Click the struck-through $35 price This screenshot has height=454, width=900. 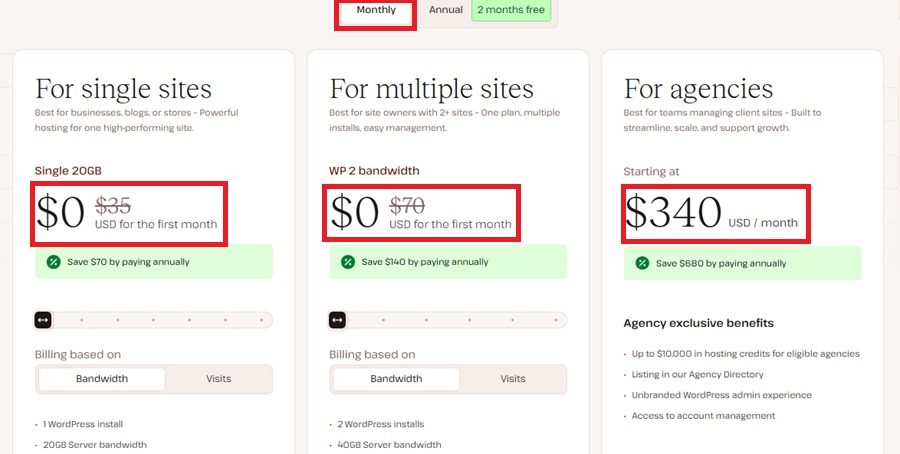click(113, 205)
